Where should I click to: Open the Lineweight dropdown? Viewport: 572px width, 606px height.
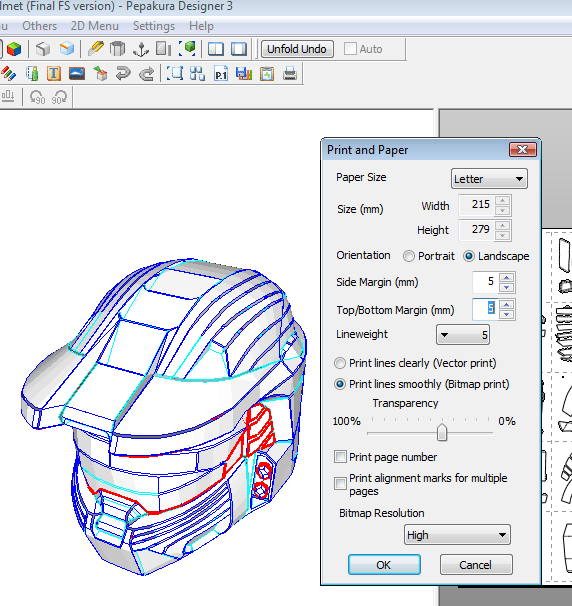click(x=463, y=335)
